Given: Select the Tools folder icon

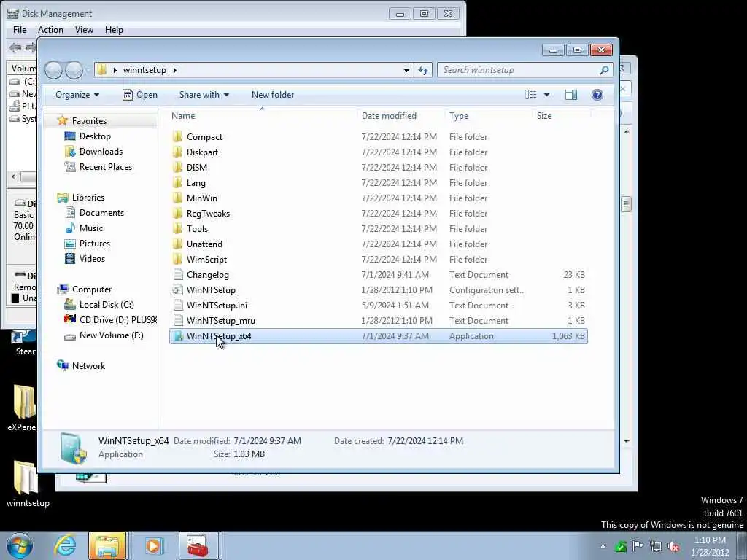Looking at the screenshot, I should 178,228.
